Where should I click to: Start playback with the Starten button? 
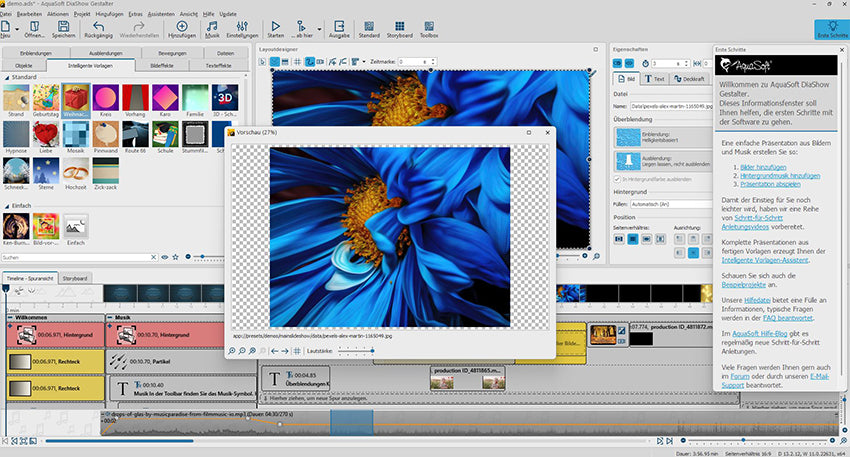click(x=275, y=27)
